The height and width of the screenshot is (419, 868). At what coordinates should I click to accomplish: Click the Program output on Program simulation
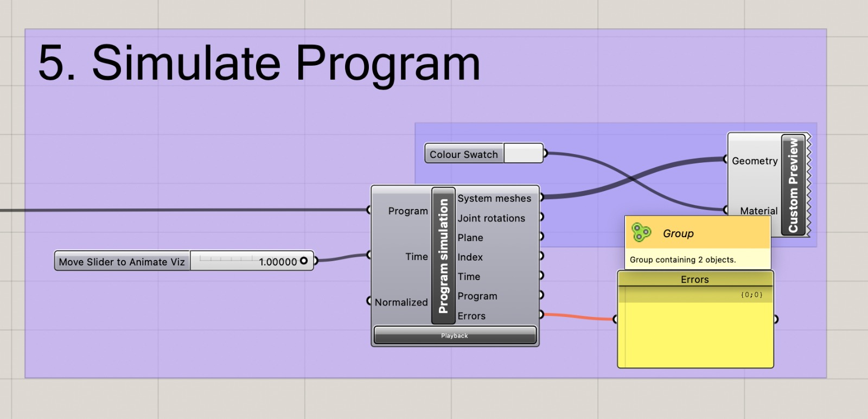coord(477,296)
